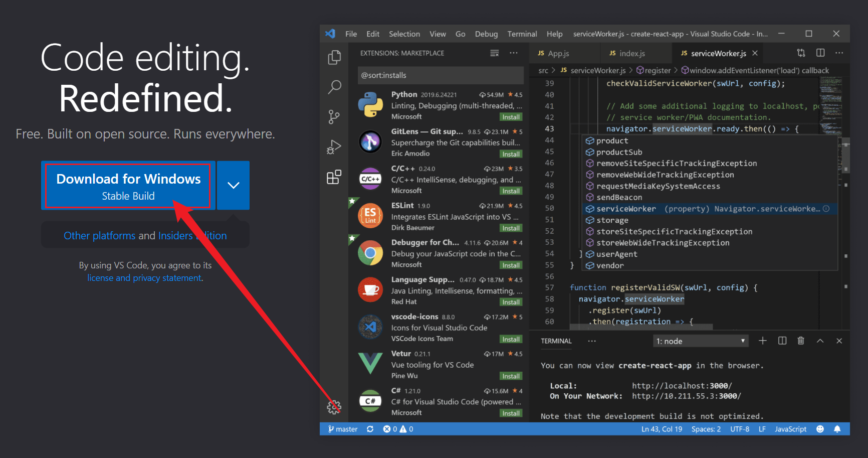Open the Terminal menu
The image size is (868, 458).
(522, 34)
